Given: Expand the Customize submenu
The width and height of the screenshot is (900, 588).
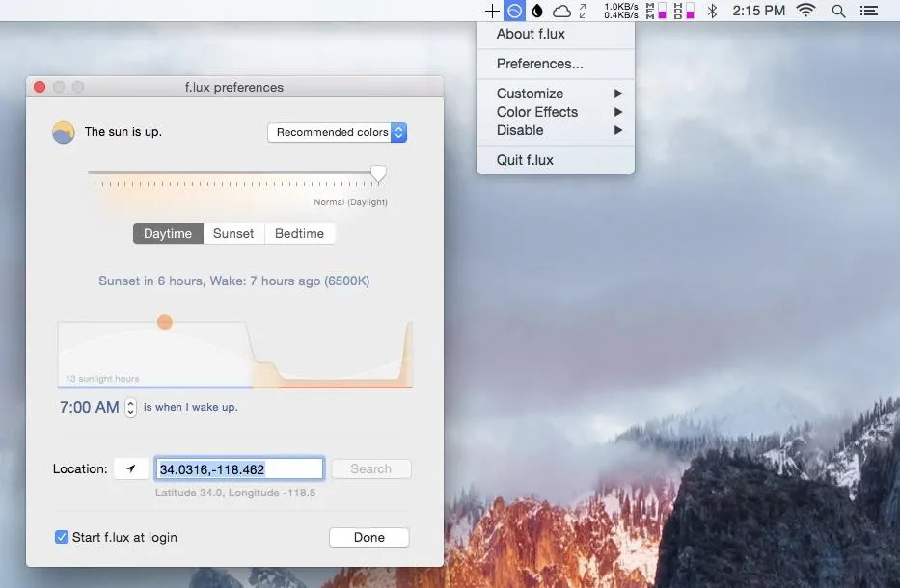Looking at the screenshot, I should pos(556,94).
